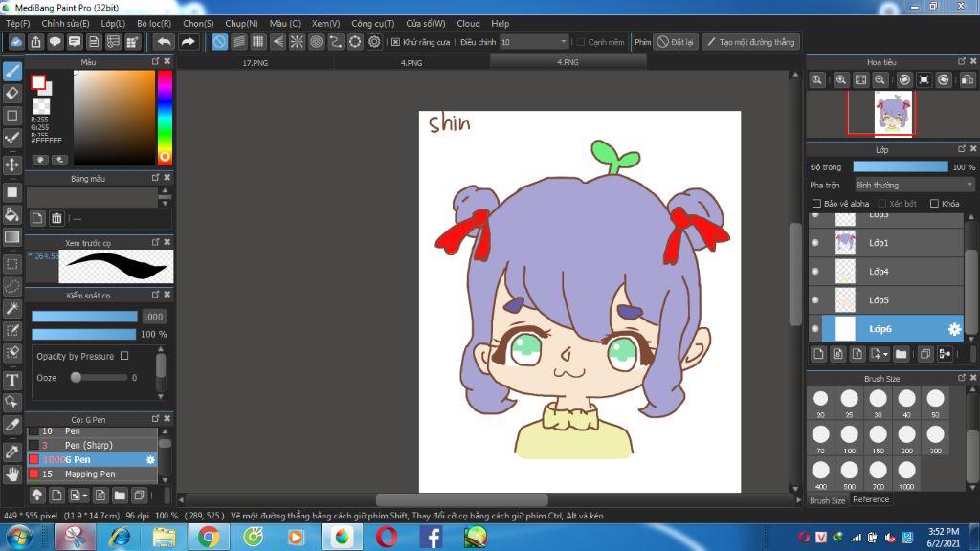Open the Điều chỉnh value dropdown

(563, 42)
